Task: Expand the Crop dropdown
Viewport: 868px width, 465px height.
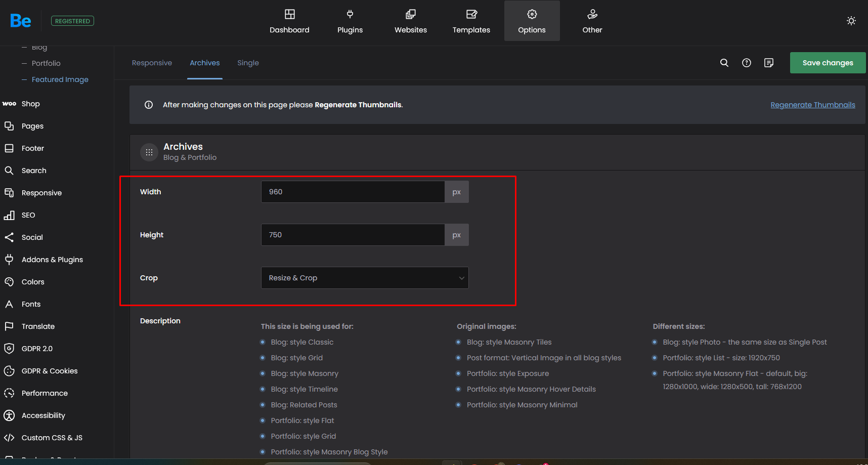Action: pyautogui.click(x=364, y=278)
